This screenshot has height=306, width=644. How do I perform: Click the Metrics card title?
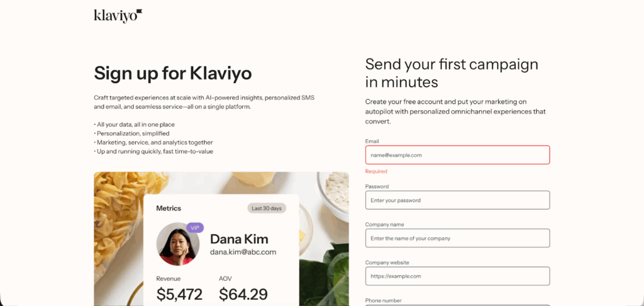pyautogui.click(x=169, y=208)
